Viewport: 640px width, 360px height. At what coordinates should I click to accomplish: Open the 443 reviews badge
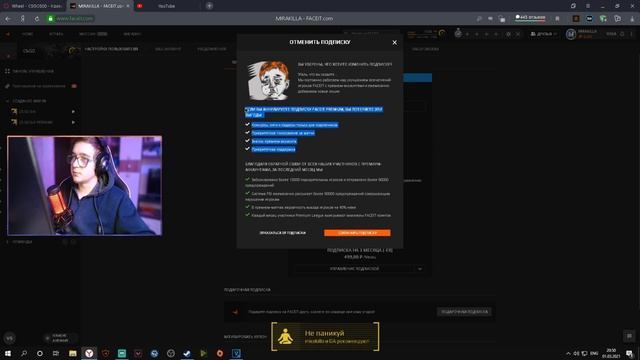tap(530, 18)
